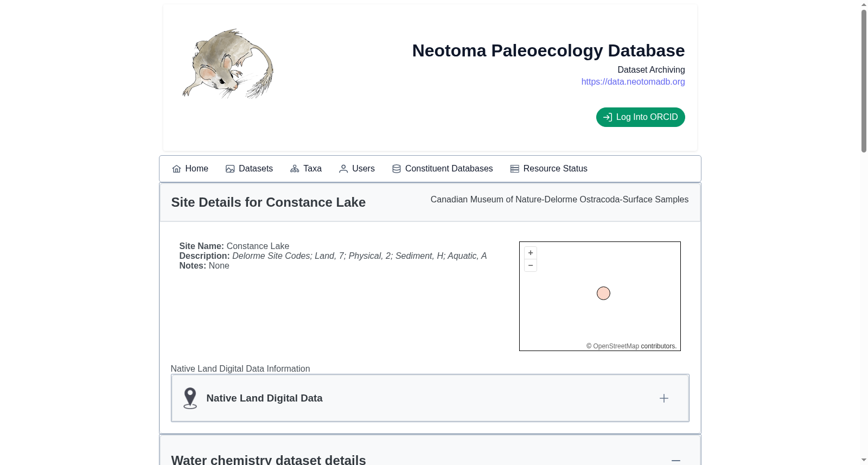This screenshot has height=465, width=868.
Task: Click the person icon beside Users
Action: tap(343, 169)
